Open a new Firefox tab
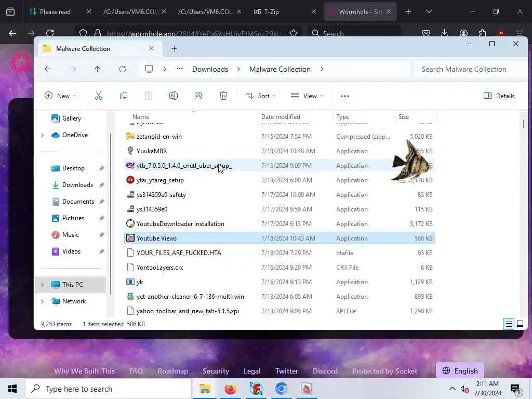 click(x=408, y=12)
